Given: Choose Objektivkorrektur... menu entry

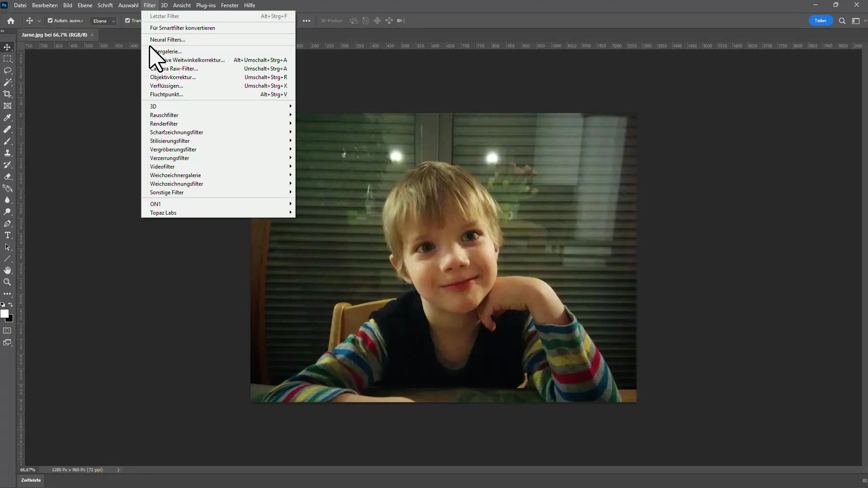Looking at the screenshot, I should point(218,77).
